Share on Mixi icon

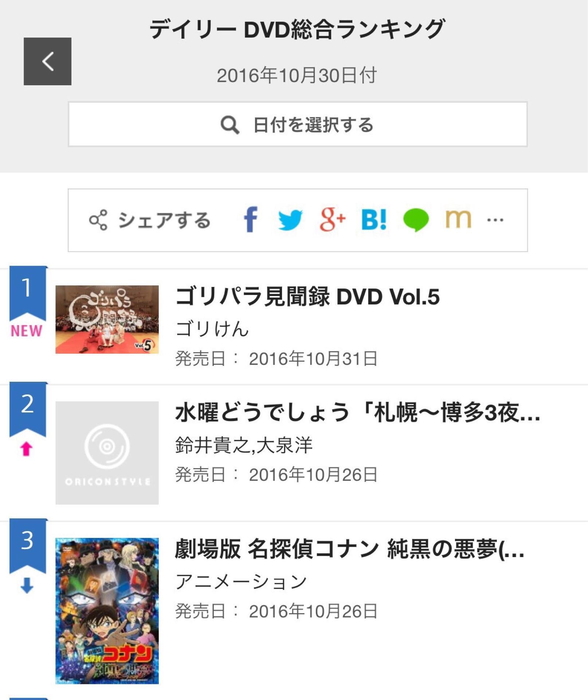click(458, 219)
